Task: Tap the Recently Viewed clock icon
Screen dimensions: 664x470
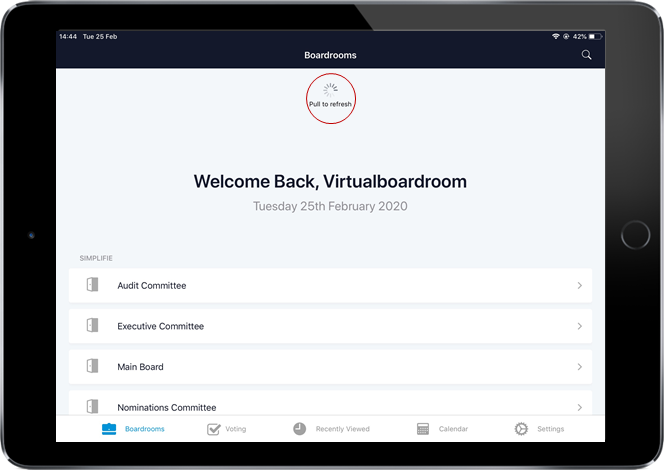Action: pos(299,429)
